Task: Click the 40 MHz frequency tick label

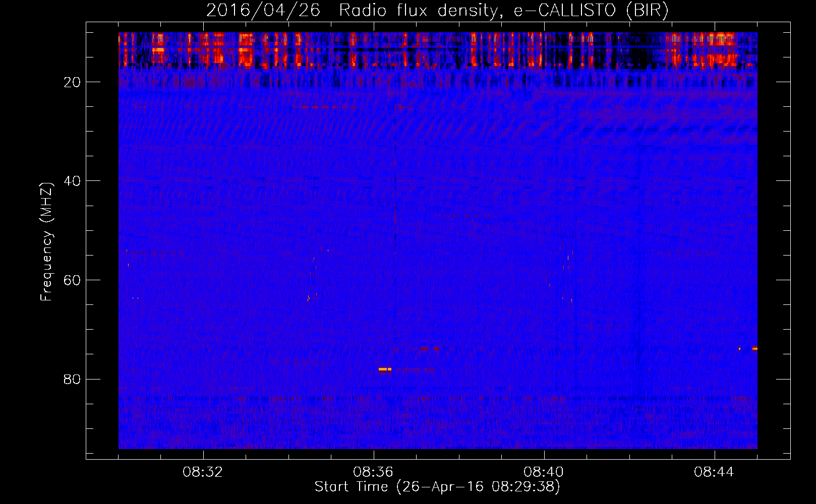Action: click(x=73, y=181)
